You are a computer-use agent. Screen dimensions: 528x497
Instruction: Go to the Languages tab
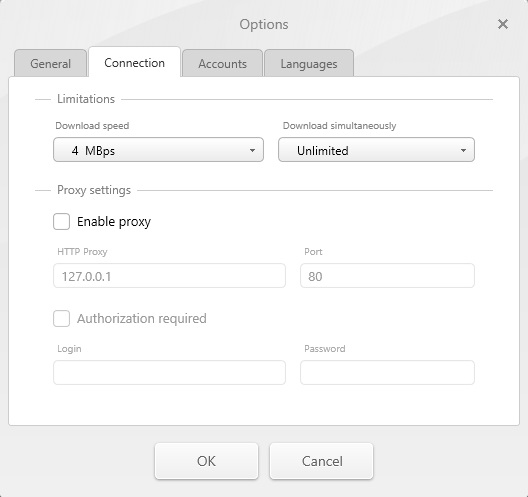click(x=309, y=63)
